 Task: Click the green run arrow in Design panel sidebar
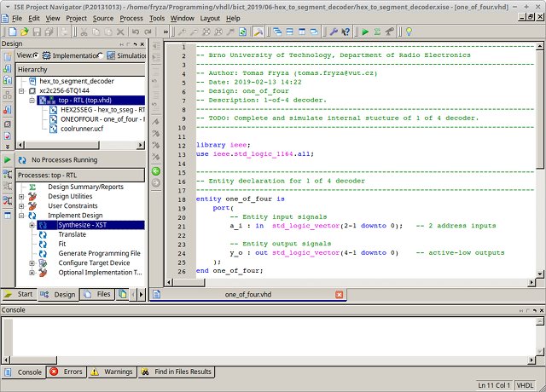(x=8, y=159)
